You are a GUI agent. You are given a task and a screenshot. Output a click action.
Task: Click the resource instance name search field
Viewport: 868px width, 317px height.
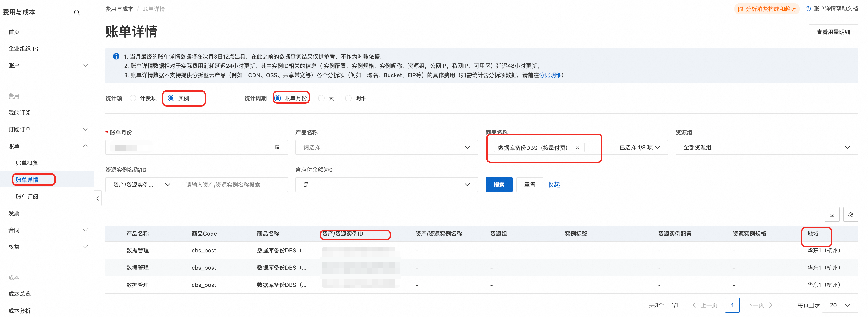point(233,185)
